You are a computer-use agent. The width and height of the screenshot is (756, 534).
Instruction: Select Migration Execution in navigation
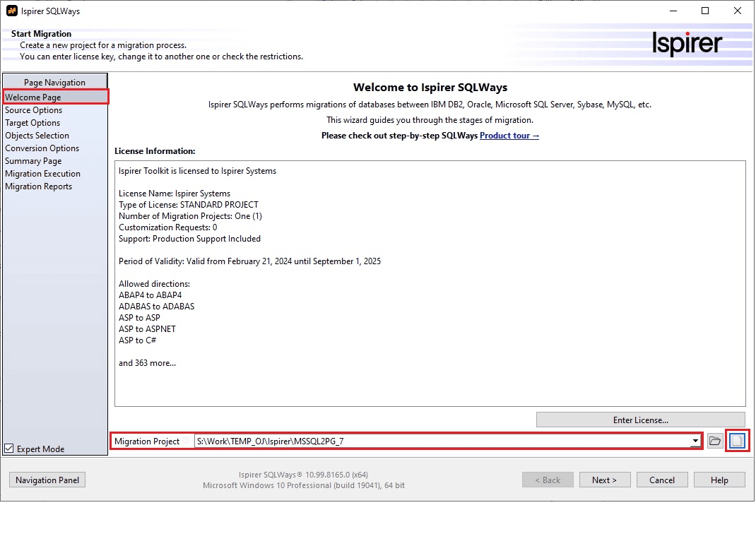(43, 174)
